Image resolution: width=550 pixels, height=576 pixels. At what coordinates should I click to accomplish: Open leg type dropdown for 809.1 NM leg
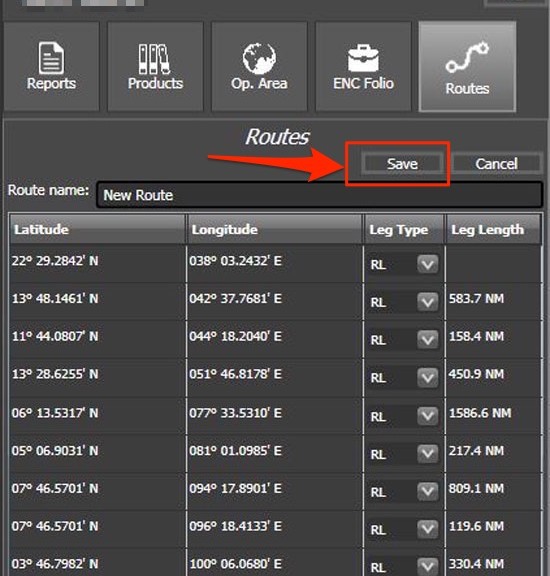coord(427,492)
